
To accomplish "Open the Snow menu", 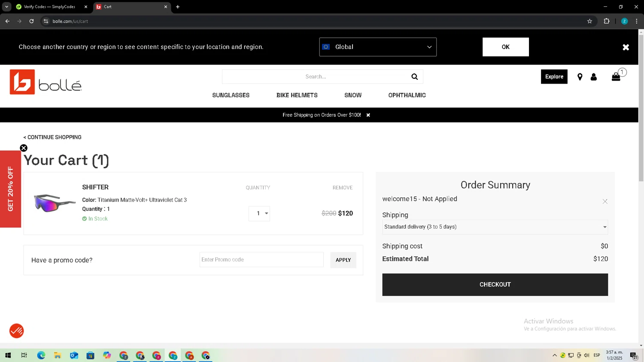I will (353, 95).
